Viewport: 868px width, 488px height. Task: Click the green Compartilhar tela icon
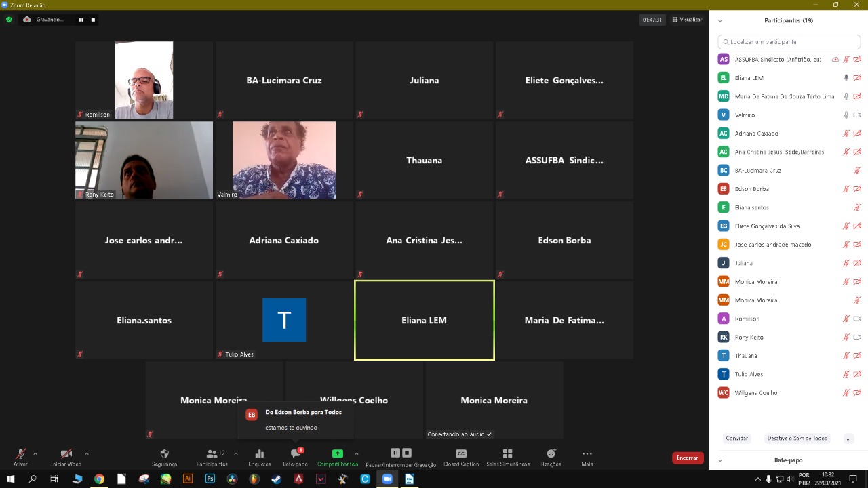(x=337, y=453)
